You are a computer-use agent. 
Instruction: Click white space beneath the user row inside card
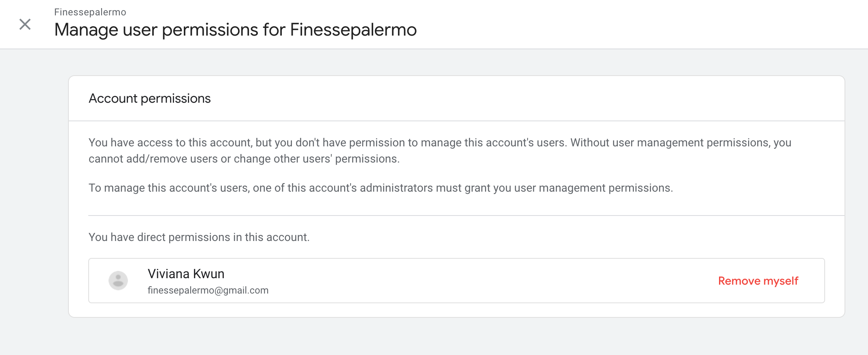(x=457, y=310)
